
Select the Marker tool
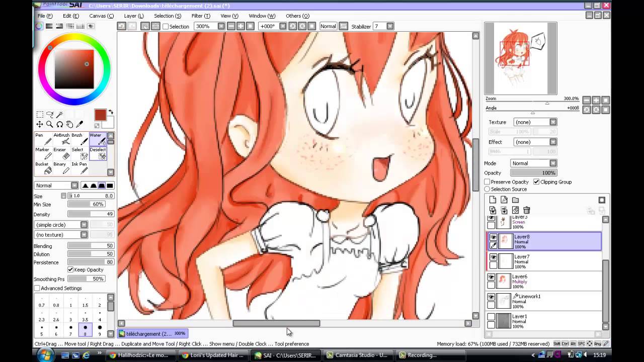[43, 153]
